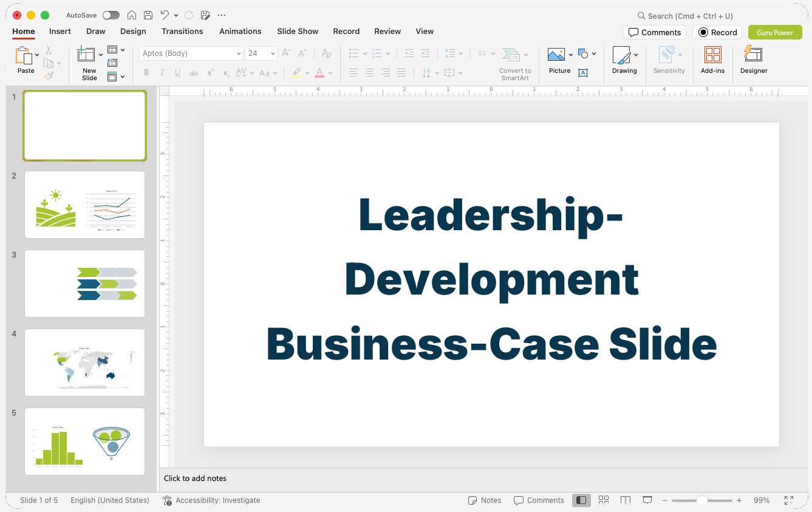
Task: Click the Save icon in title bar
Action: click(x=148, y=15)
